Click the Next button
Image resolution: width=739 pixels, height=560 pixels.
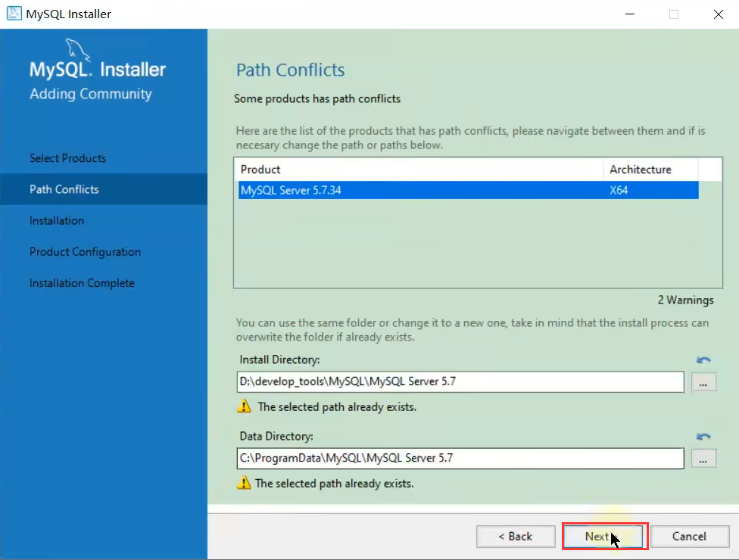coord(605,537)
